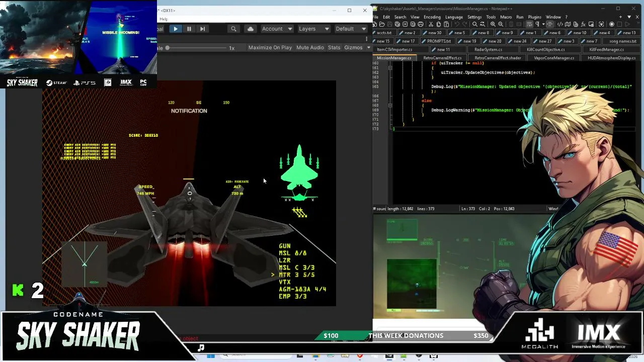The image size is (644, 362).
Task: Adjust the Game view Scale slider handle
Action: click(x=167, y=48)
